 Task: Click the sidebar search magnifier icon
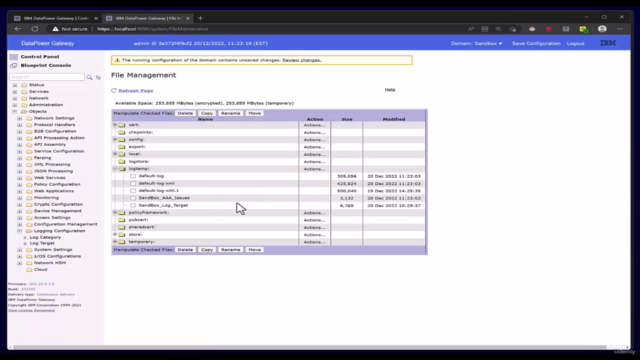pyautogui.click(x=89, y=77)
